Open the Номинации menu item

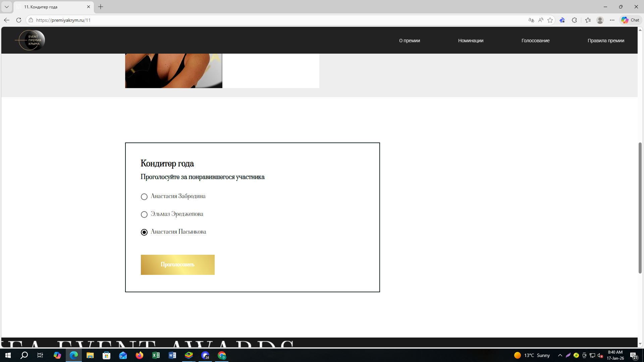tap(471, 41)
